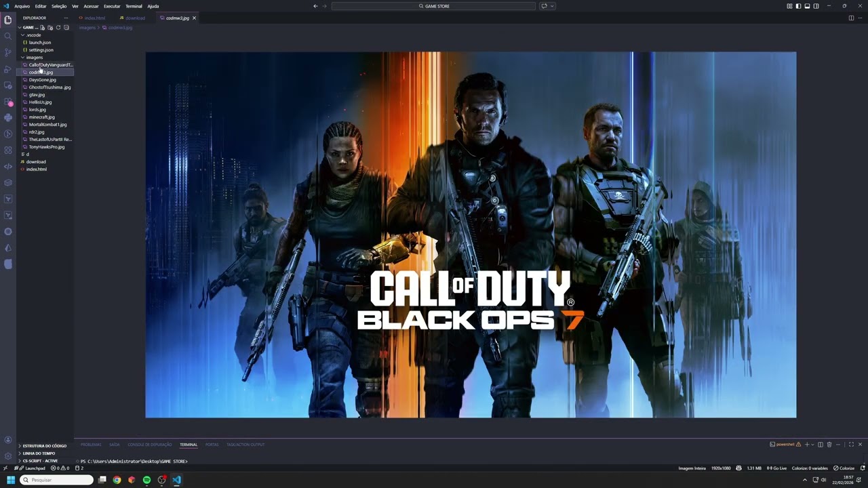Viewport: 868px width, 488px height.
Task: Open the Editar menu
Action: (x=41, y=6)
